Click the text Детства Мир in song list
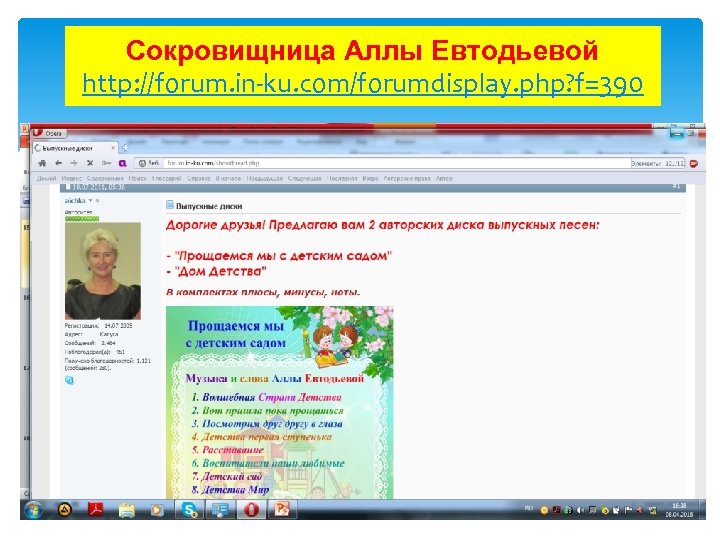Viewport: 720px width, 540px height. point(236,490)
